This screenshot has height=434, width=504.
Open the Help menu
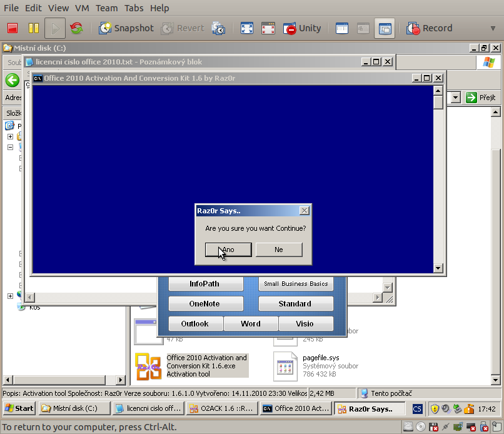tap(159, 8)
